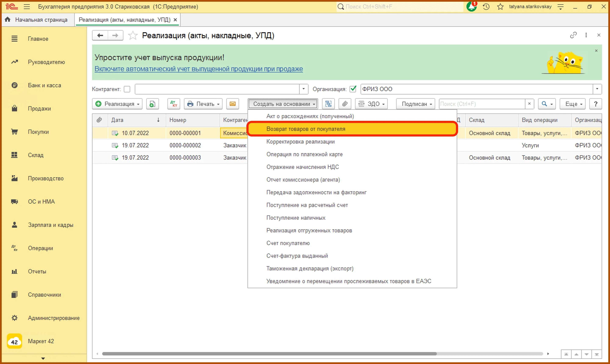Open history clock icon in title bar

486,7
